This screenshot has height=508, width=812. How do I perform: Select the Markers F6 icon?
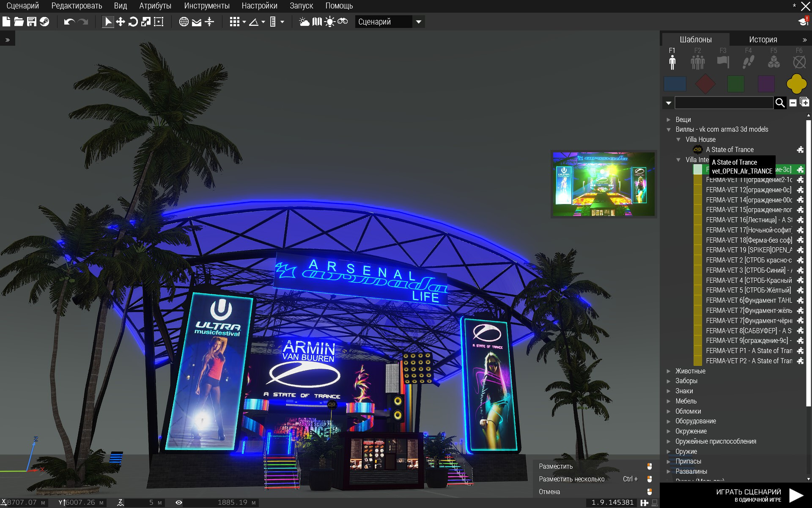799,62
